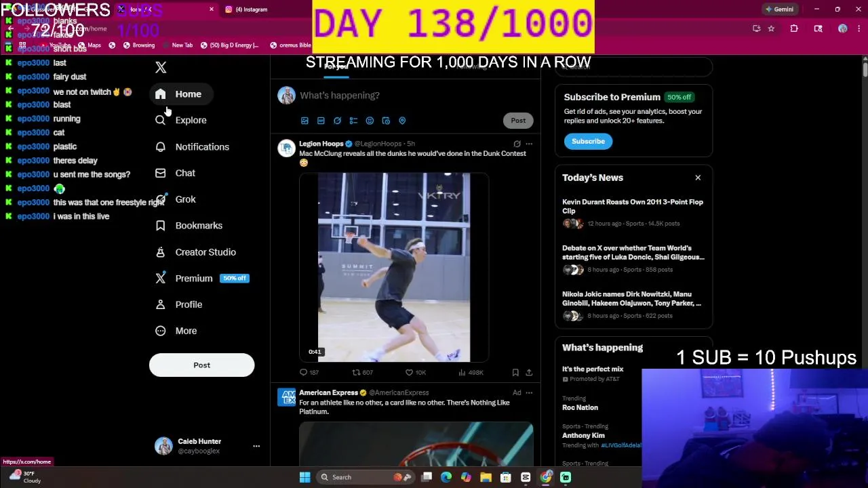This screenshot has width=868, height=488.
Task: Repost the Legion Hoops post
Action: pos(363,373)
